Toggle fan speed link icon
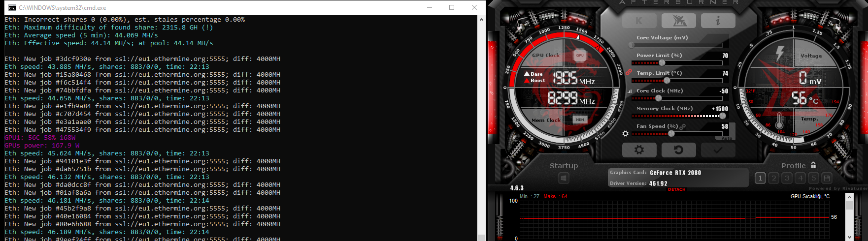 (683, 126)
